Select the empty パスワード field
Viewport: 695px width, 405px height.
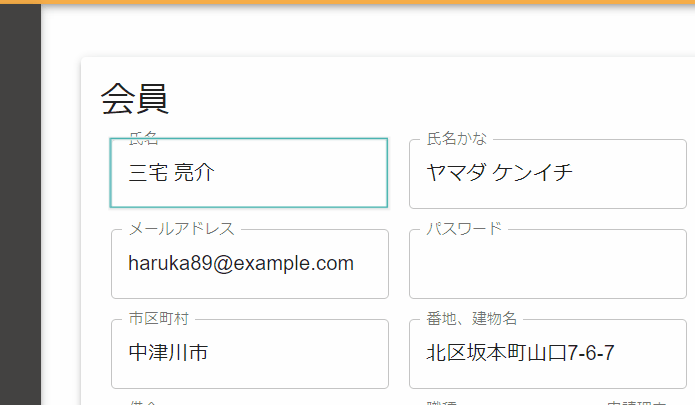[547, 264]
